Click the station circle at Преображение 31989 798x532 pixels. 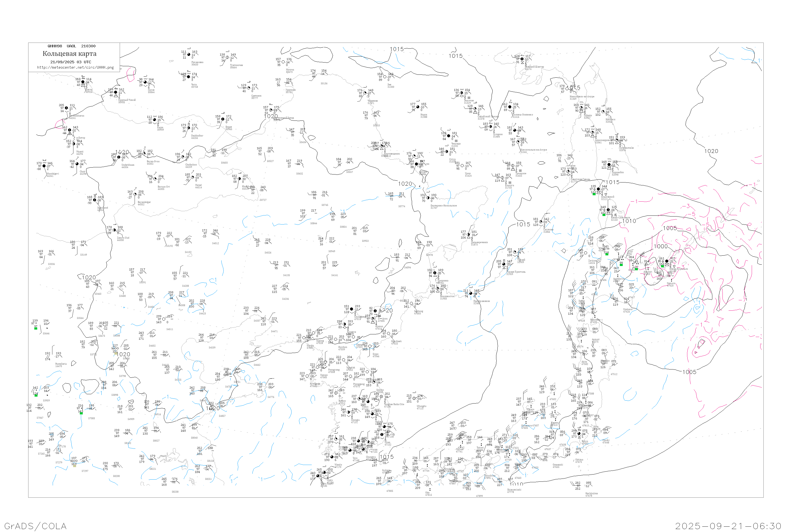(471, 293)
